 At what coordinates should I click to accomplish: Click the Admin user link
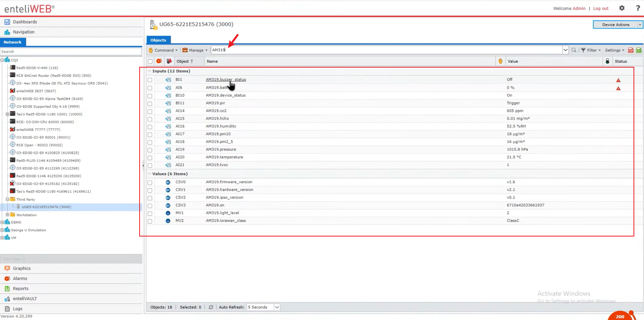579,9
